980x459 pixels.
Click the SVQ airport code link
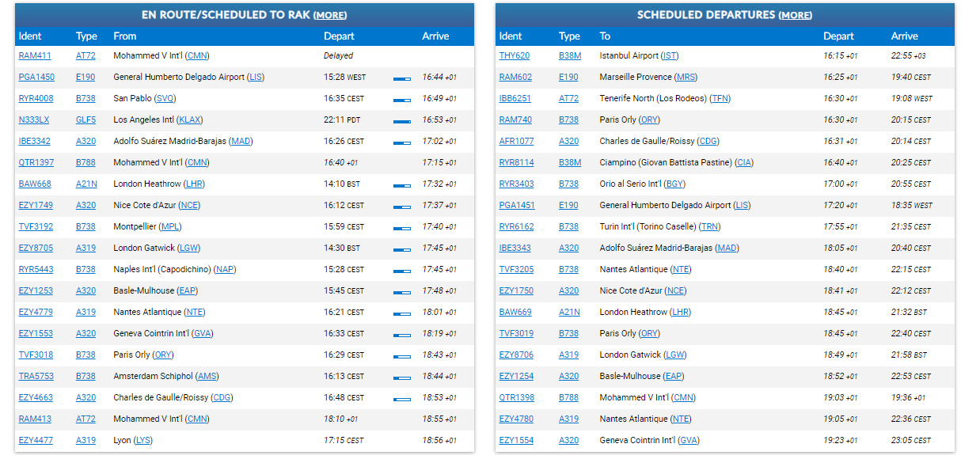pos(165,99)
